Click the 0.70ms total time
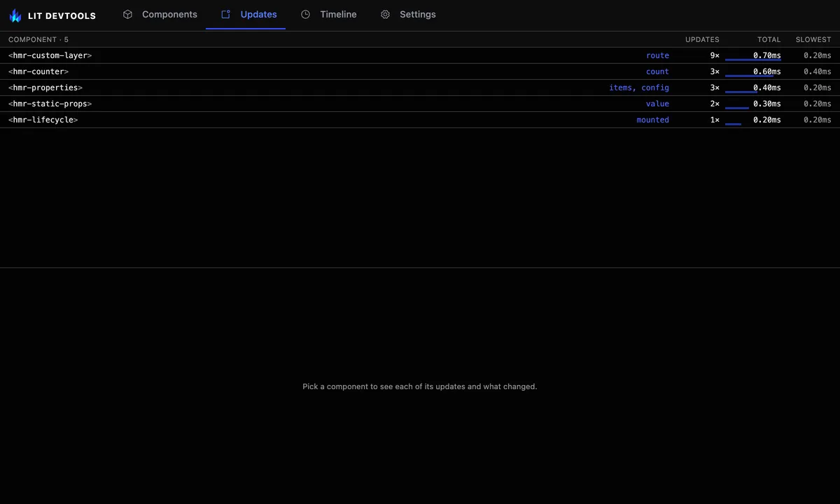The width and height of the screenshot is (840, 504). [x=767, y=55]
